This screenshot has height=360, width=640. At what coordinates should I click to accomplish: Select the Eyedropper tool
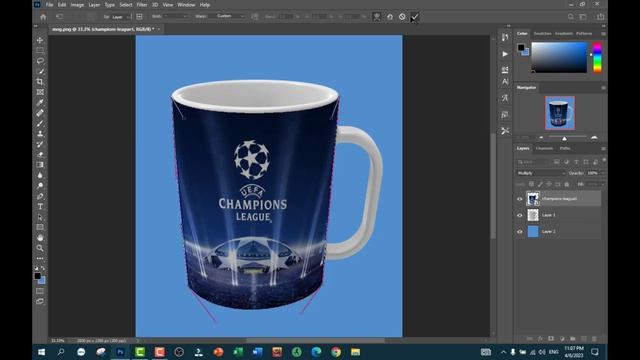point(40,102)
